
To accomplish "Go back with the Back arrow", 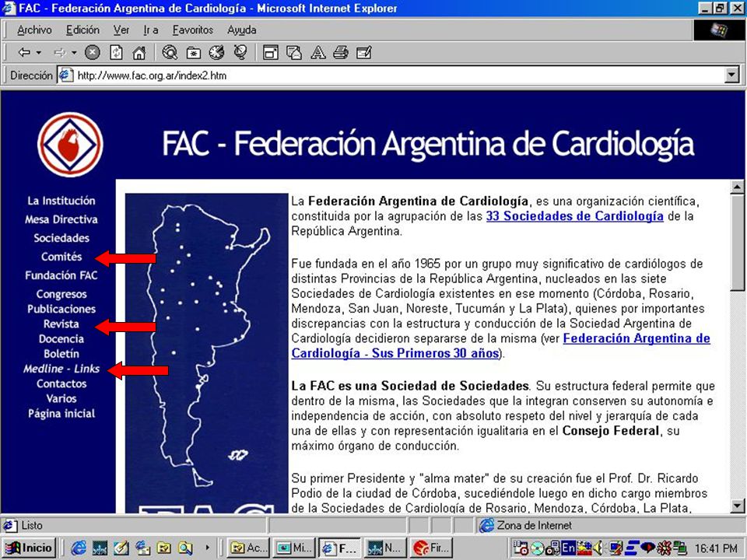I will (x=24, y=52).
